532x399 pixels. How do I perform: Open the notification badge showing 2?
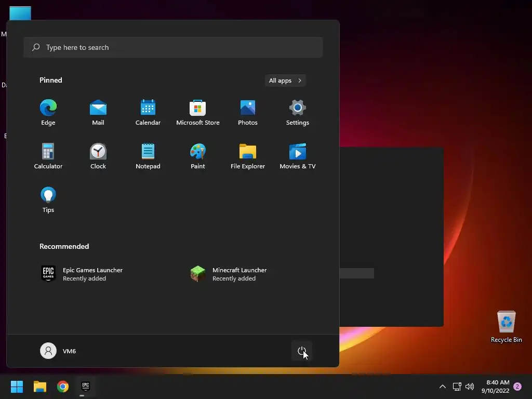pos(517,387)
